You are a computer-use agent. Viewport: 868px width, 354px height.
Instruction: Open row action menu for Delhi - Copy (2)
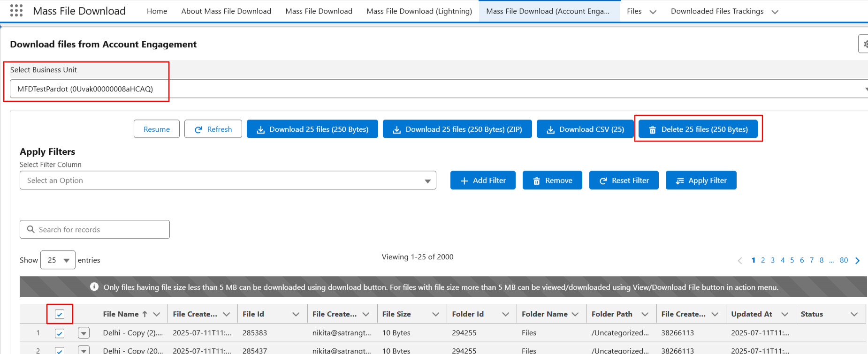[x=84, y=333]
